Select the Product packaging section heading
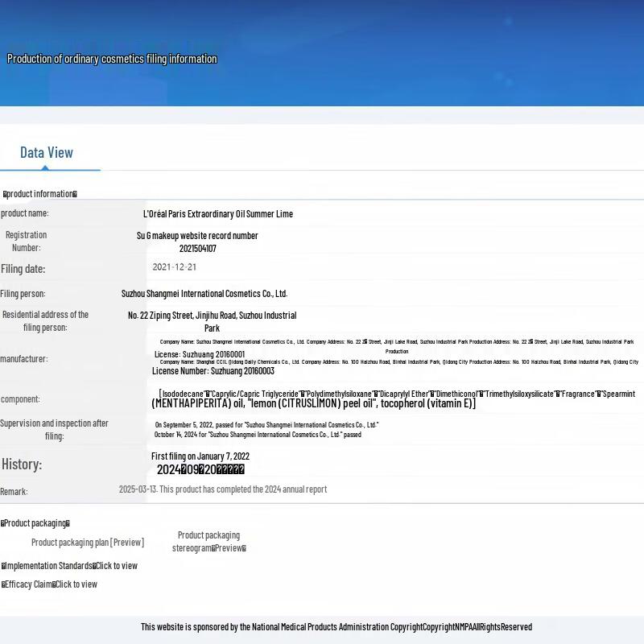 click(x=35, y=523)
